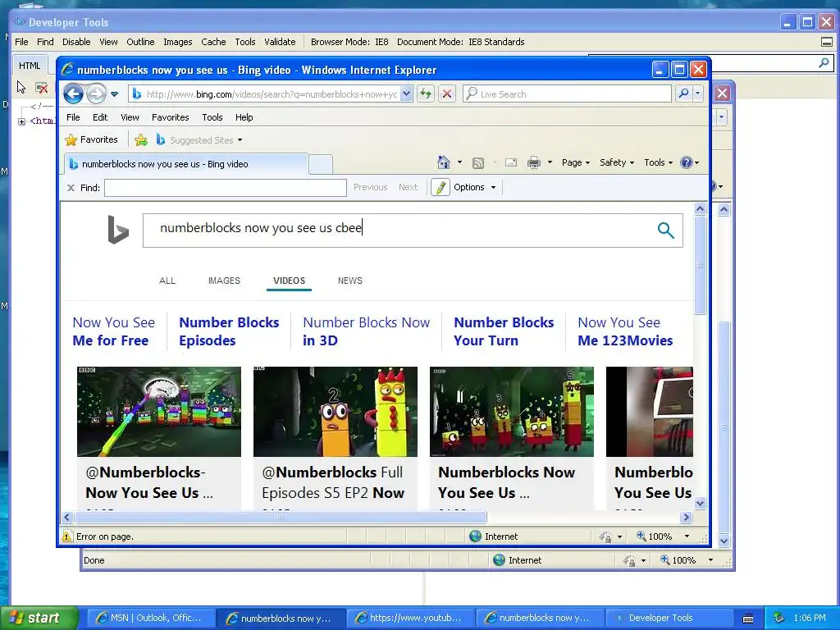This screenshot has height=630, width=840.
Task: Open the Favorites menu in Internet Explorer
Action: click(171, 117)
